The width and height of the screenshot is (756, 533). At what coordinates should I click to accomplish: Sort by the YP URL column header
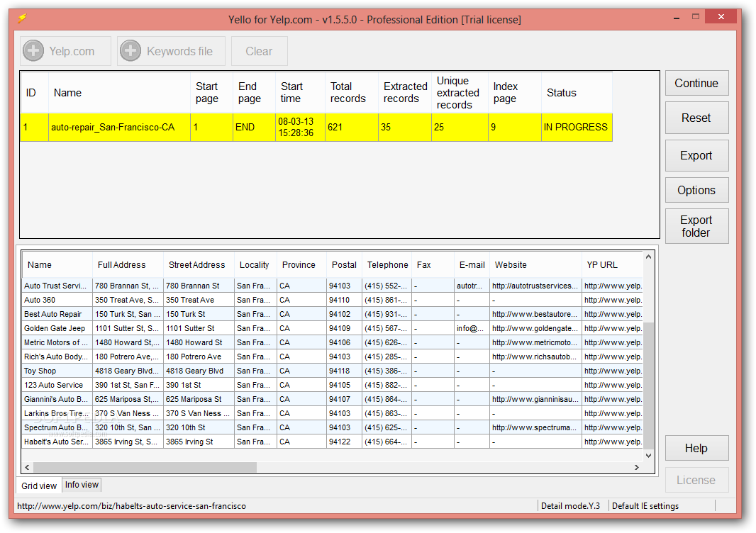[x=612, y=265]
